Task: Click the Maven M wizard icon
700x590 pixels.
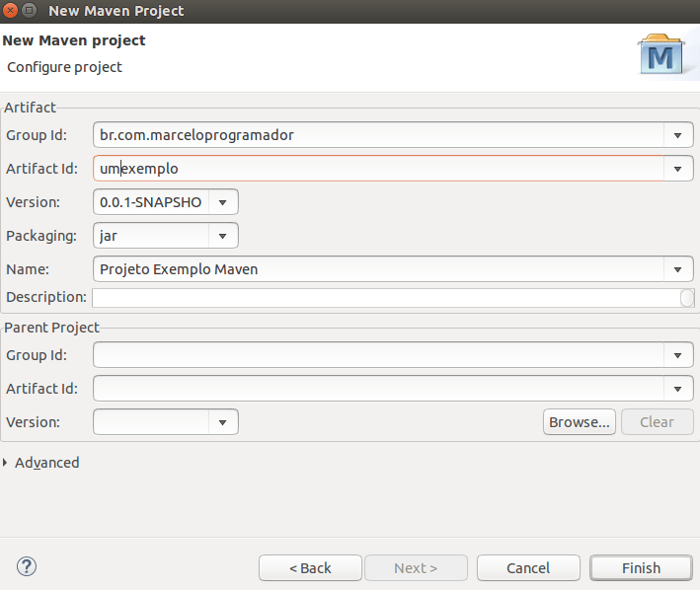Action: point(661,57)
